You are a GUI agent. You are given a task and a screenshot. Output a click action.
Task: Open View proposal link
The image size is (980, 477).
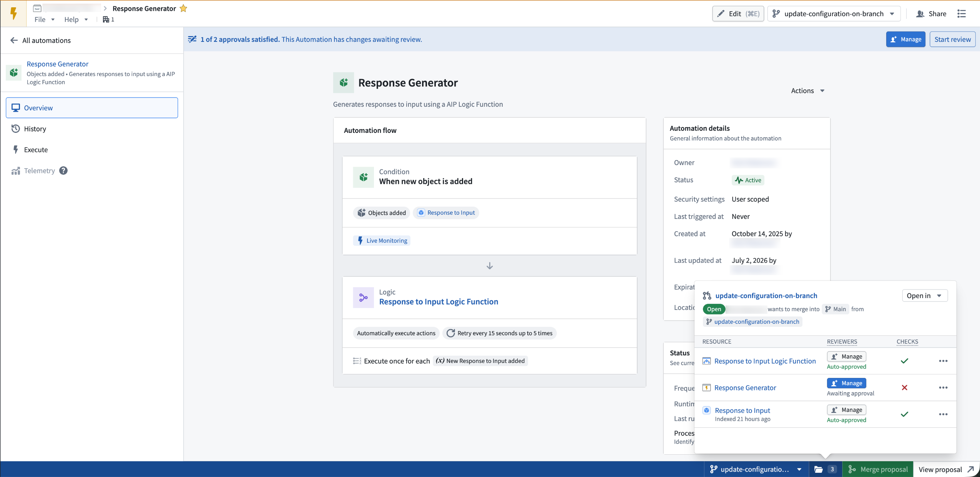946,469
